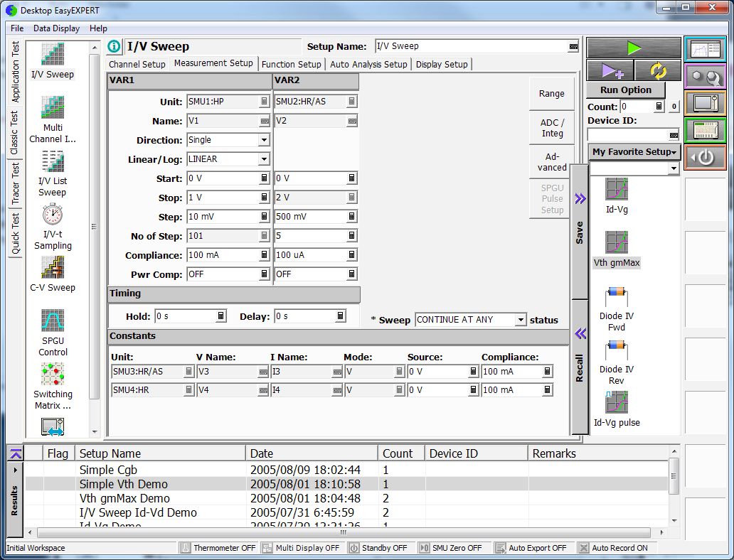This screenshot has height=560, width=734.
Task: Open the Diode IV Fwd setup
Action: tap(617, 296)
